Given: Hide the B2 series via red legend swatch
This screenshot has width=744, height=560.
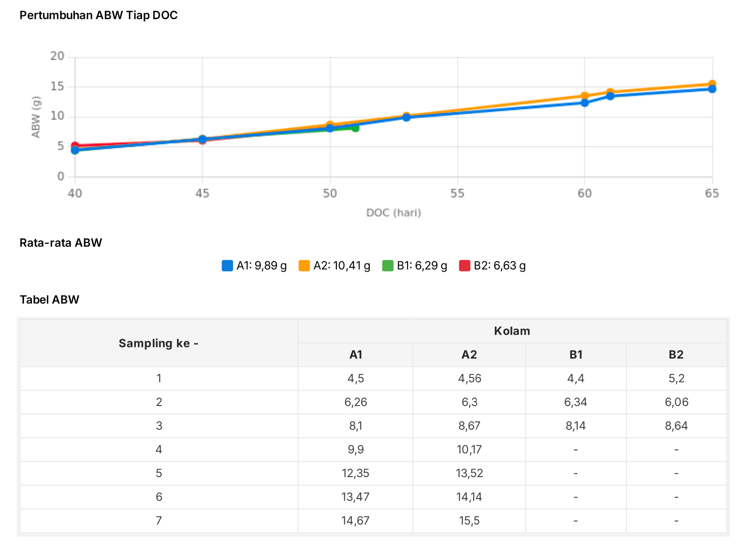Looking at the screenshot, I should (x=464, y=265).
